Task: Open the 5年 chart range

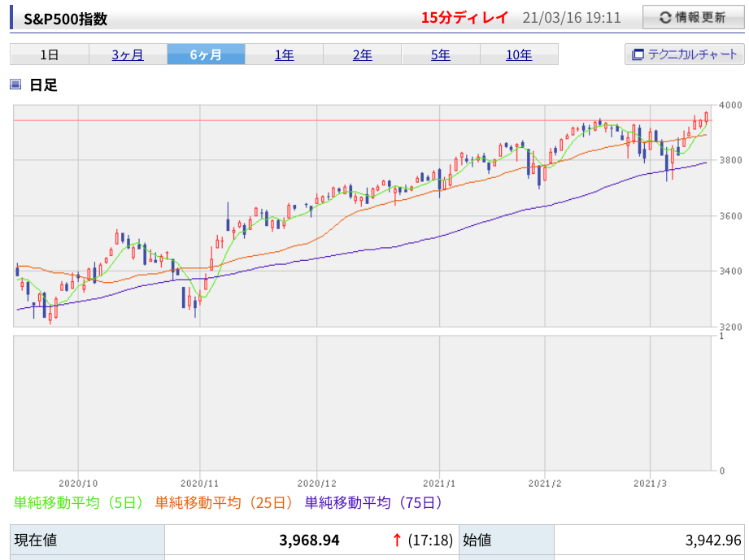Action: (x=441, y=54)
